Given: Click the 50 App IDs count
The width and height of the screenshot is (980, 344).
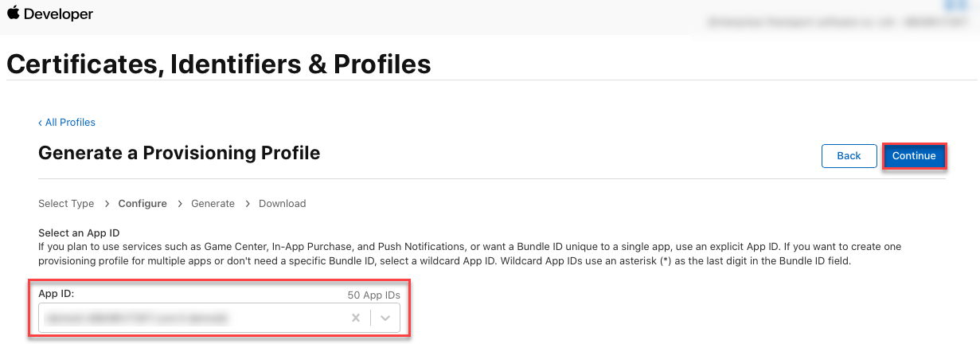Looking at the screenshot, I should (373, 295).
